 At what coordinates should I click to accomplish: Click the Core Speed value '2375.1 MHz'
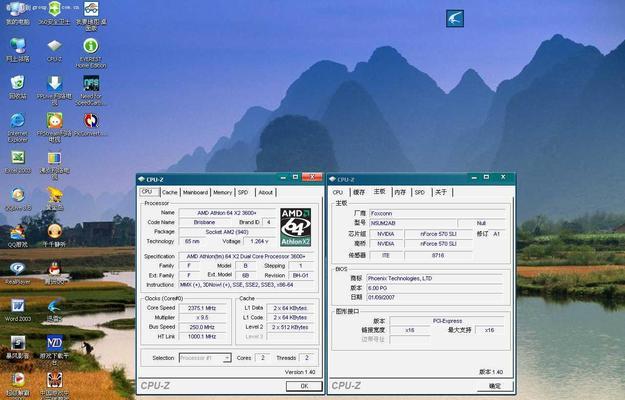click(202, 308)
